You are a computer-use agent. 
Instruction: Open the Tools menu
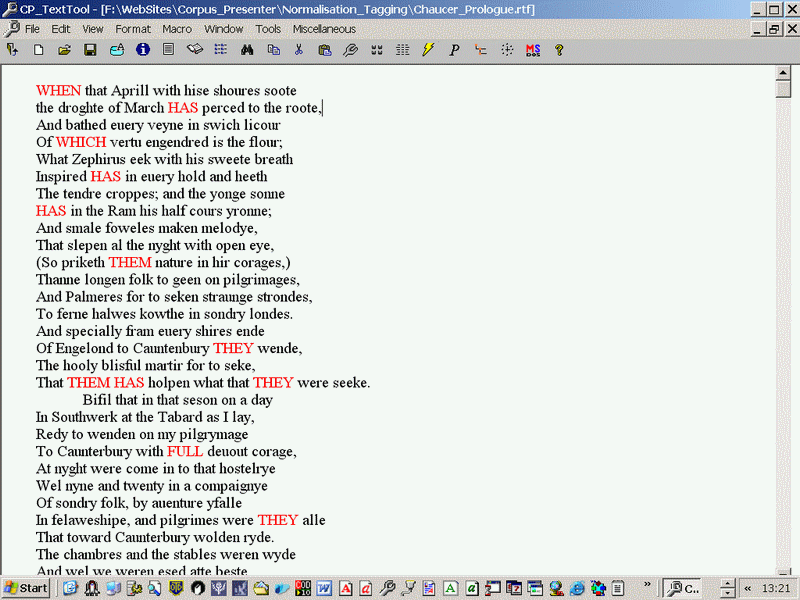point(268,29)
